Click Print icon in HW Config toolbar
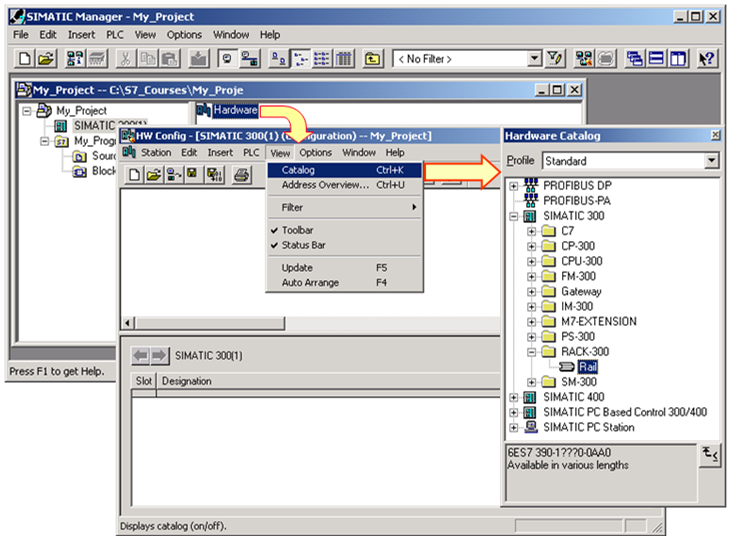The width and height of the screenshot is (731, 536). coord(241,175)
